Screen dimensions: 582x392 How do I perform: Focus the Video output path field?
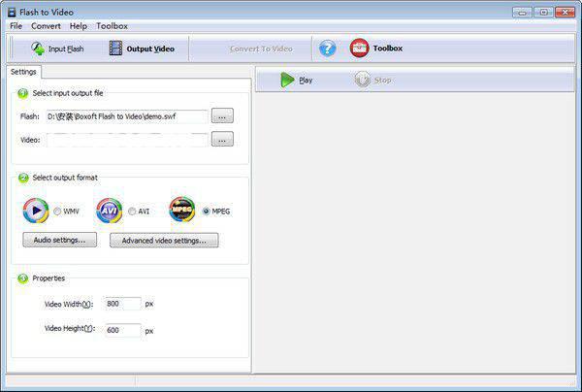pos(126,140)
